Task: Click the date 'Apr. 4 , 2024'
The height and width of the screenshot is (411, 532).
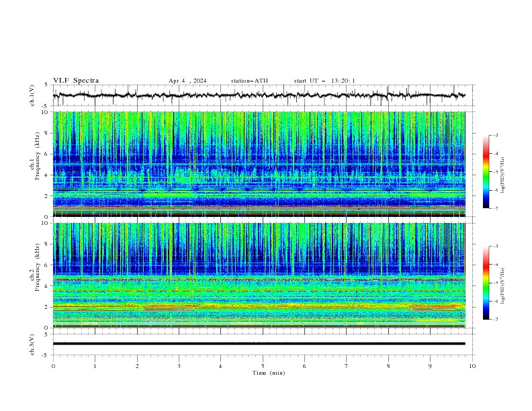Action: [x=187, y=81]
